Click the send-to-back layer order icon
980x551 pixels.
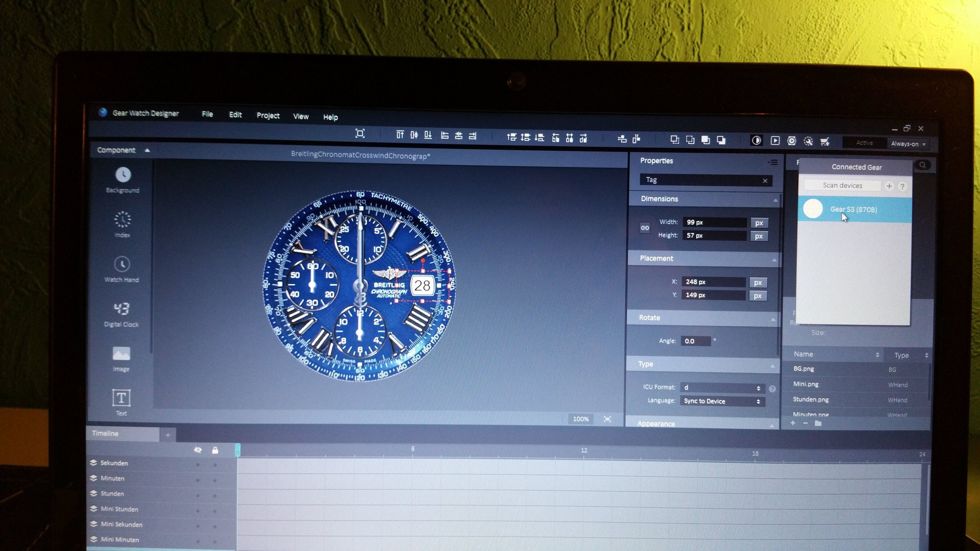tap(721, 140)
